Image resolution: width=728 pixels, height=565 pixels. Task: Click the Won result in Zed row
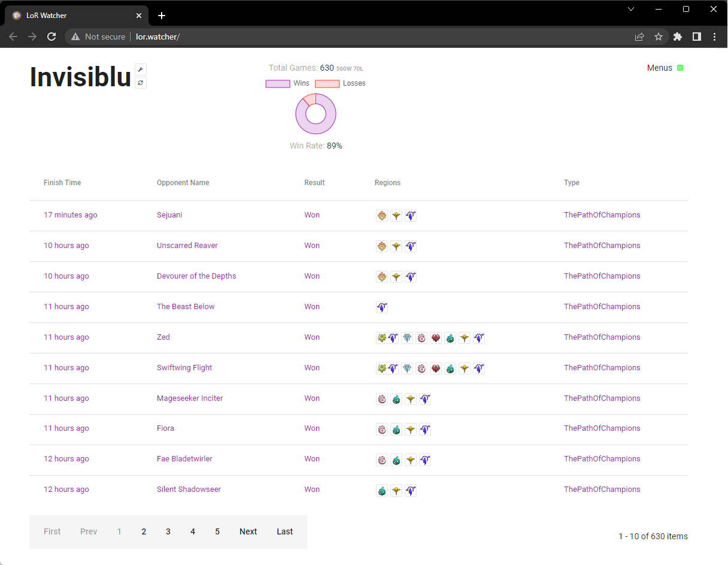coord(312,337)
